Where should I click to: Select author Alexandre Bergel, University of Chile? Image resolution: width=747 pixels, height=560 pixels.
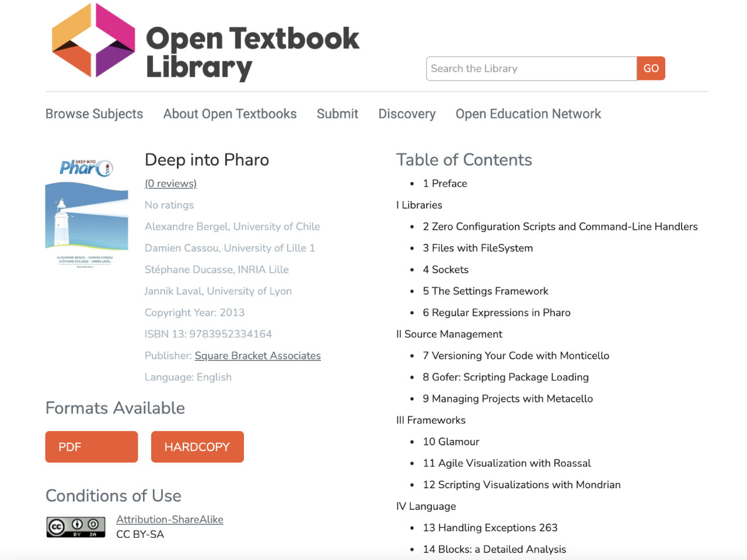coord(232,226)
